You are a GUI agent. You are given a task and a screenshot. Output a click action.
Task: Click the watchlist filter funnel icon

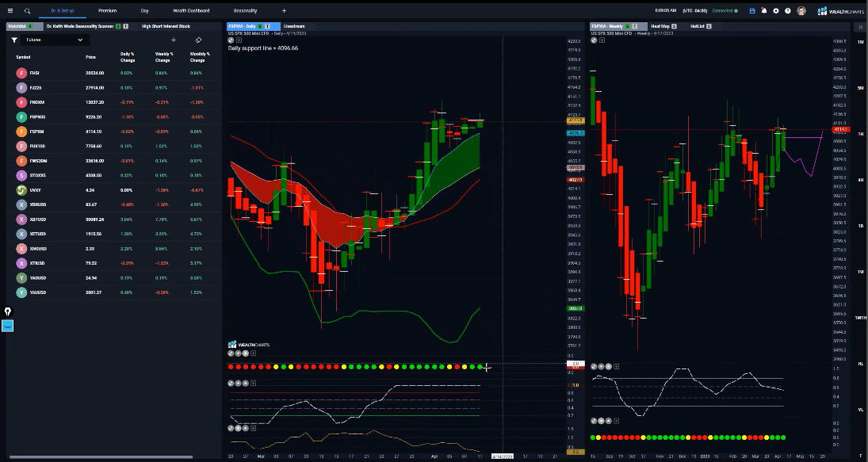coord(14,40)
